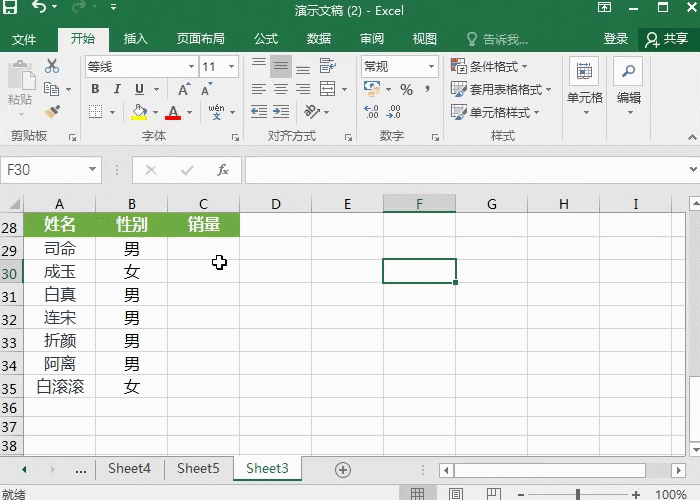Toggle middle vertical align
The image size is (700, 500).
(x=281, y=67)
